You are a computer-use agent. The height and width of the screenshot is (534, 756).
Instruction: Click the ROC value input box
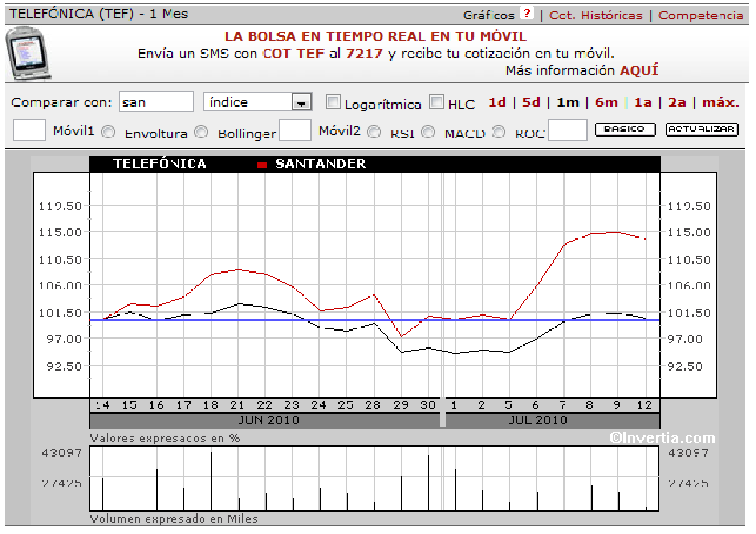pos(567,130)
